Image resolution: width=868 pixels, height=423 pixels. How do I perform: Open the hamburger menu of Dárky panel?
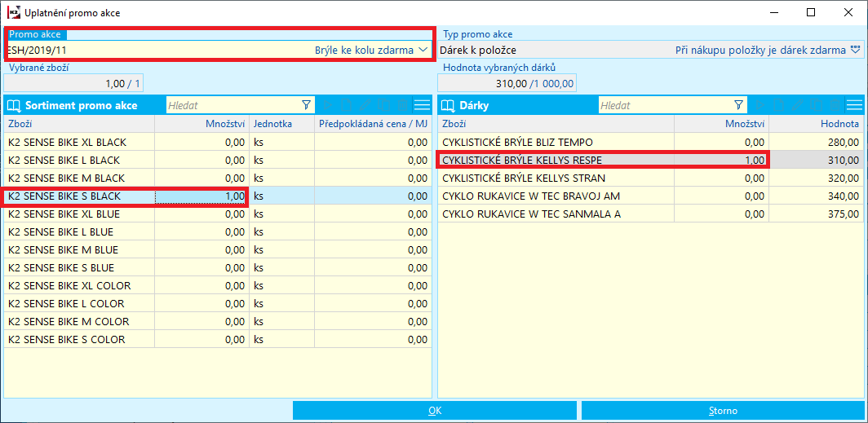tap(854, 105)
